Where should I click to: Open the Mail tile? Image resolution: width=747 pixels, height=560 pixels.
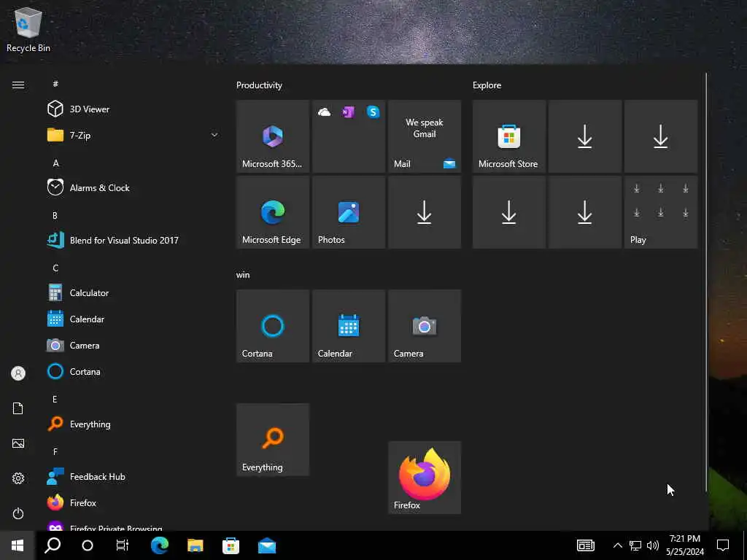click(425, 136)
